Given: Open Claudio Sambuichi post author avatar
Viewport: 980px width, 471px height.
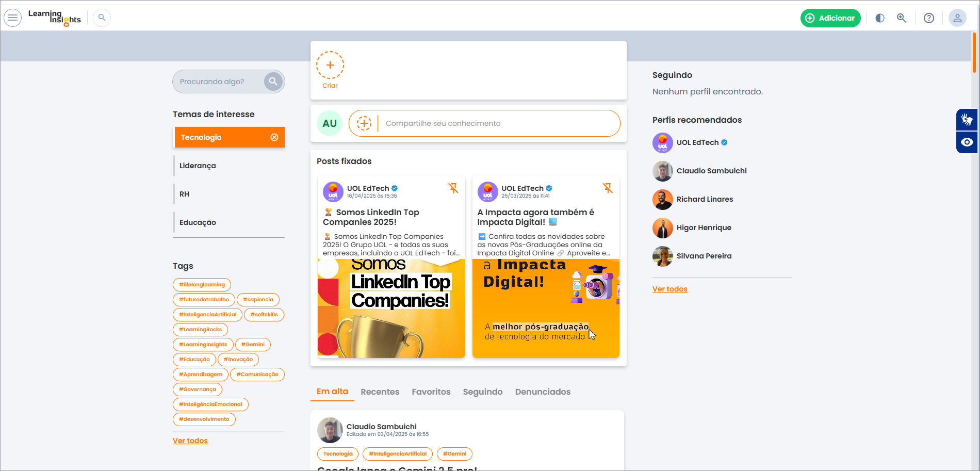Looking at the screenshot, I should (330, 430).
